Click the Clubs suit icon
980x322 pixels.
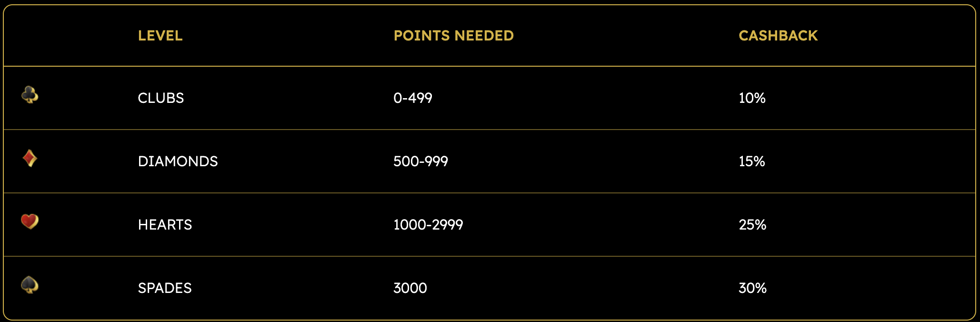pyautogui.click(x=30, y=95)
